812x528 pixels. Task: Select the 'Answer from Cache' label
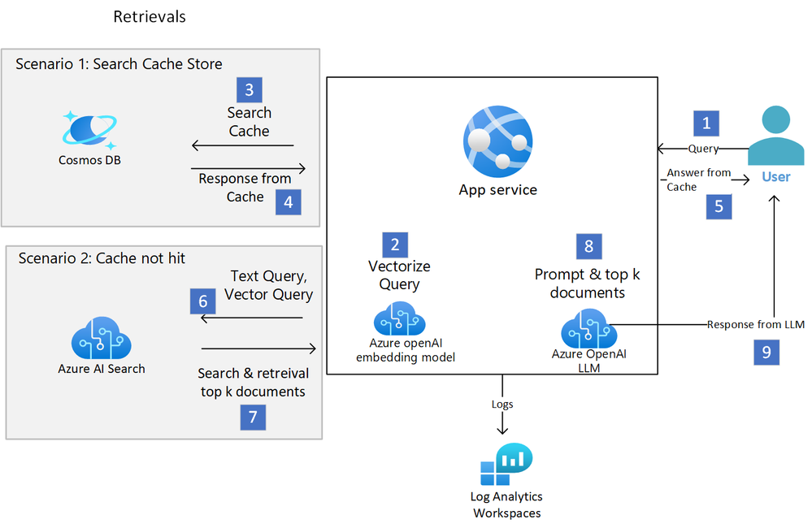pos(698,180)
